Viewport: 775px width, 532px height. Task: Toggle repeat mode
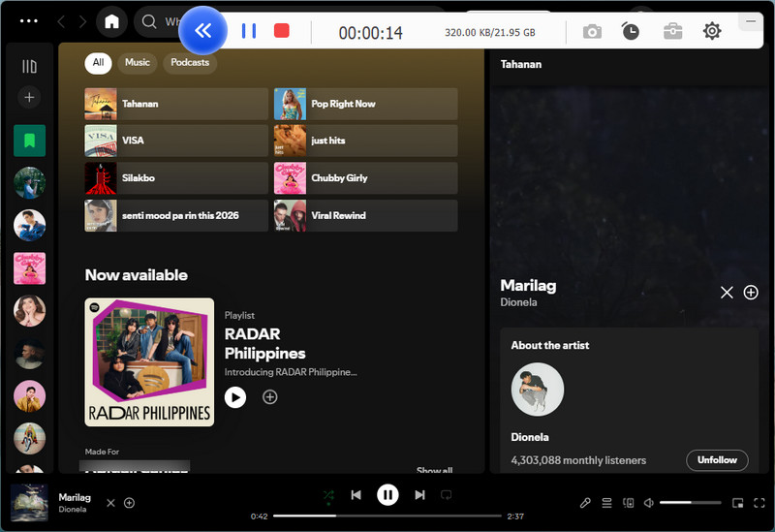pos(446,495)
